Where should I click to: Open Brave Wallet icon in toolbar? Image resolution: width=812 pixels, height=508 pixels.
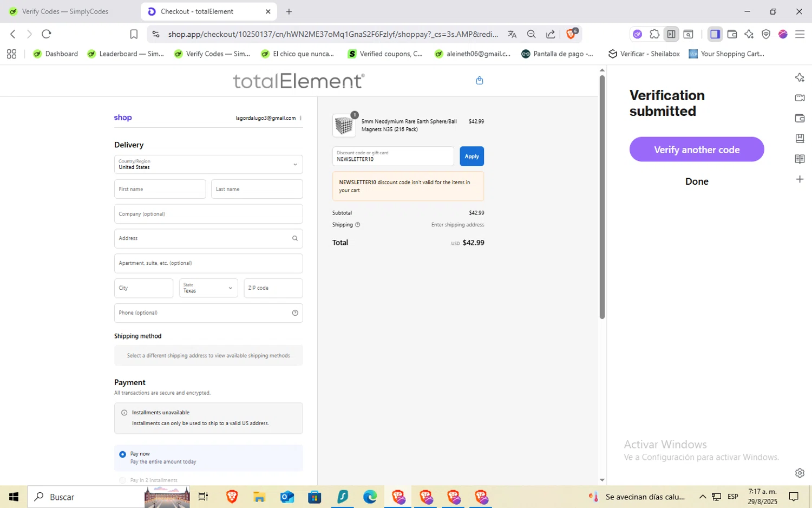732,34
